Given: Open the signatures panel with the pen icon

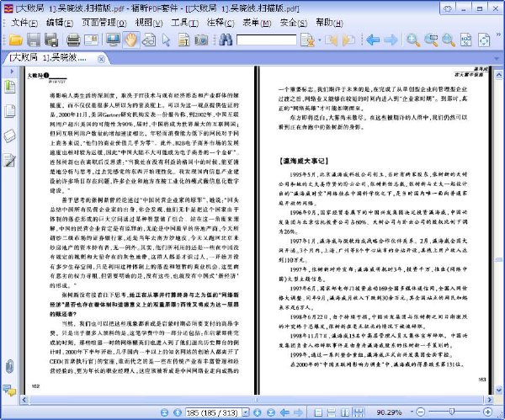Looking at the screenshot, I should click(x=9, y=160).
